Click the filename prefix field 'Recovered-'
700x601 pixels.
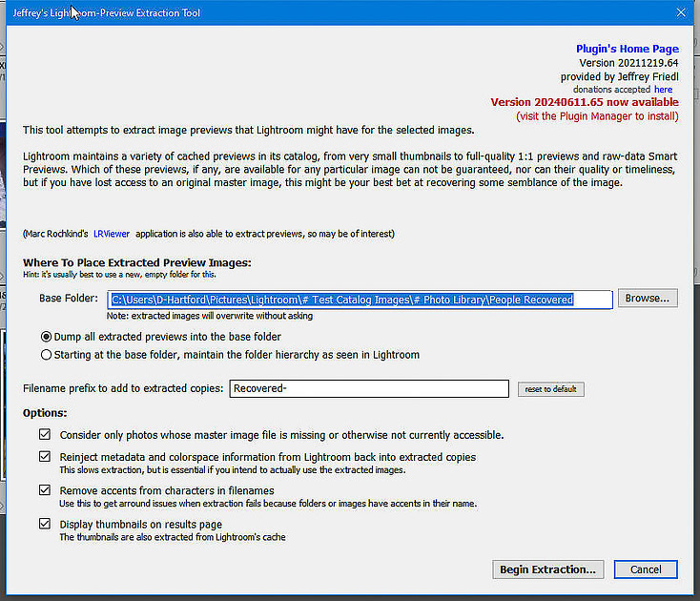point(369,388)
